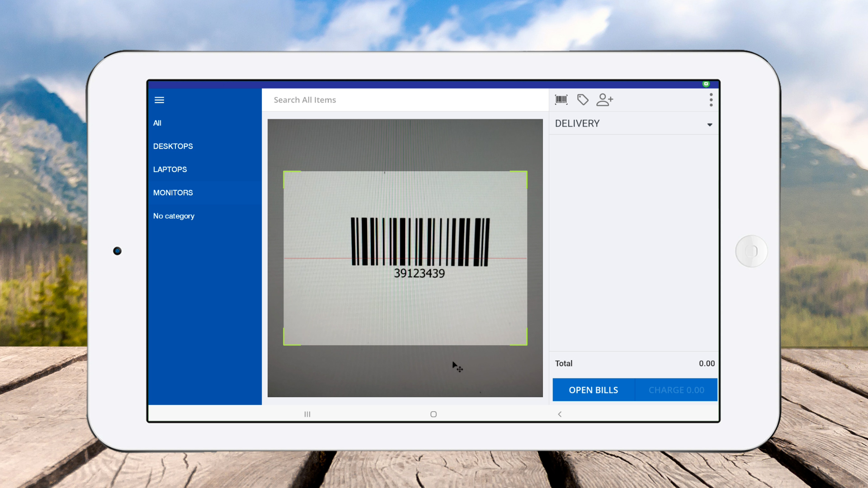Viewport: 868px width, 488px height.
Task: Open the hamburger navigation menu
Action: pos(159,100)
